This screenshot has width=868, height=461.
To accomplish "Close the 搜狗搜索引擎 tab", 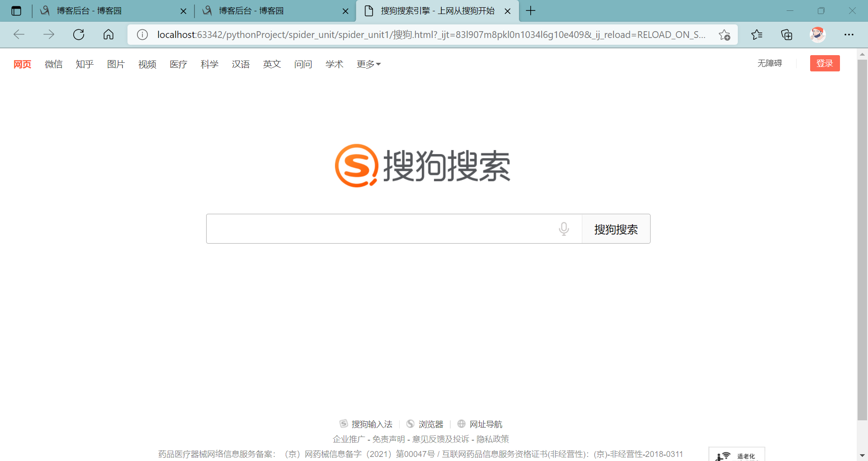I will pos(508,11).
